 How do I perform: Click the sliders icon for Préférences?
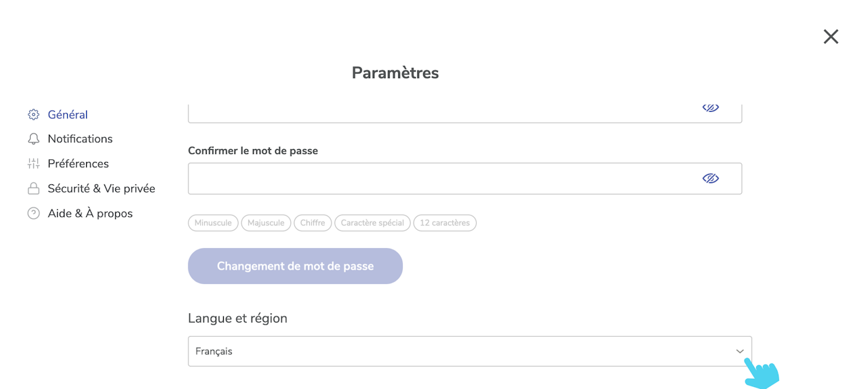(33, 163)
